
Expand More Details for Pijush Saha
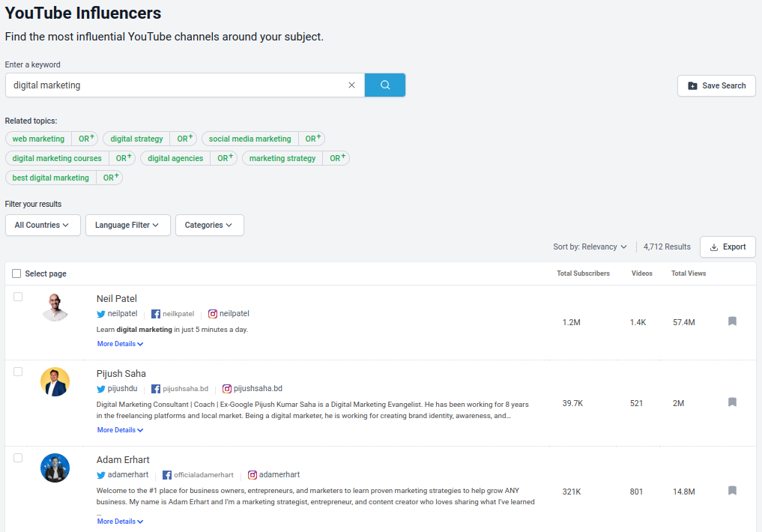[120, 430]
